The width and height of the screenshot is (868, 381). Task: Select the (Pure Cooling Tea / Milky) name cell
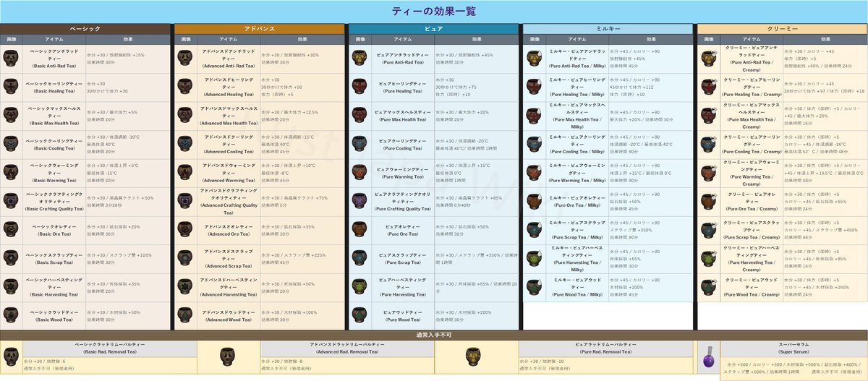coord(576,143)
